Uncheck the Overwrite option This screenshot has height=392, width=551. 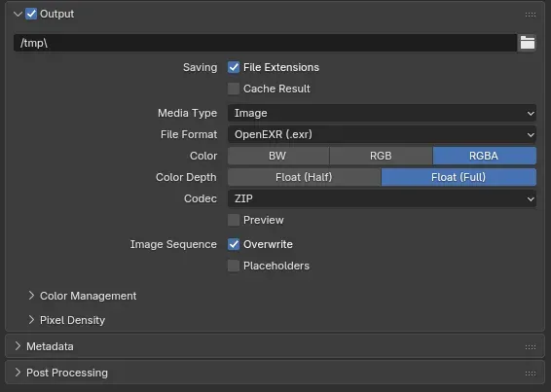[234, 244]
